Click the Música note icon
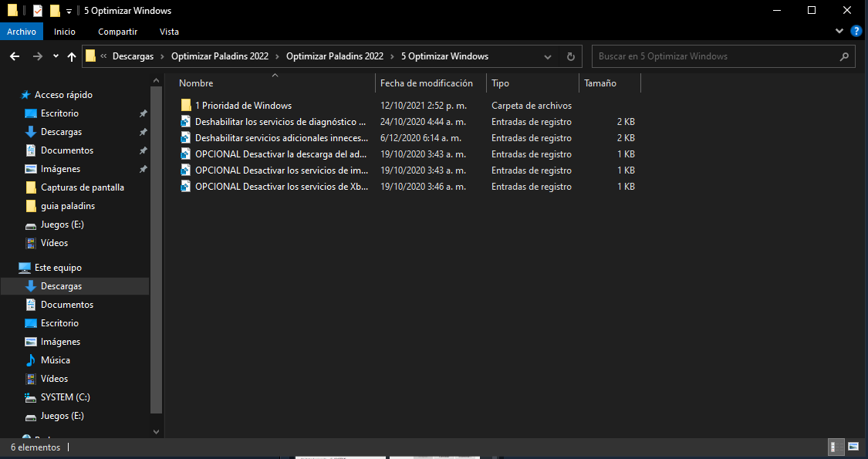This screenshot has height=459, width=868. coord(31,360)
